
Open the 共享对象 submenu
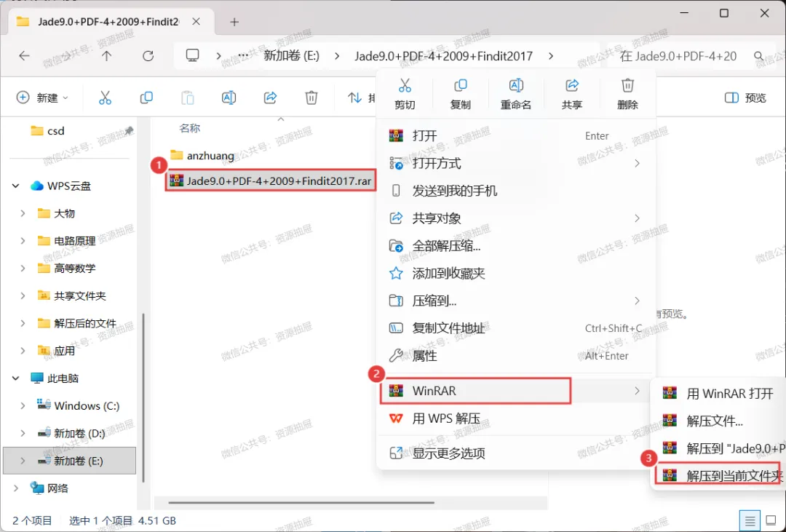515,218
